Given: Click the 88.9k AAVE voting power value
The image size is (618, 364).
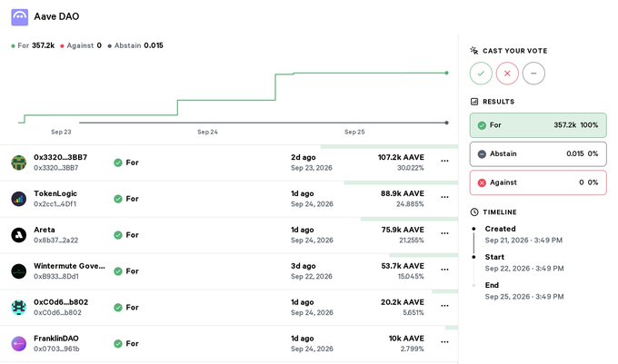Looking at the screenshot, I should pos(403,193).
